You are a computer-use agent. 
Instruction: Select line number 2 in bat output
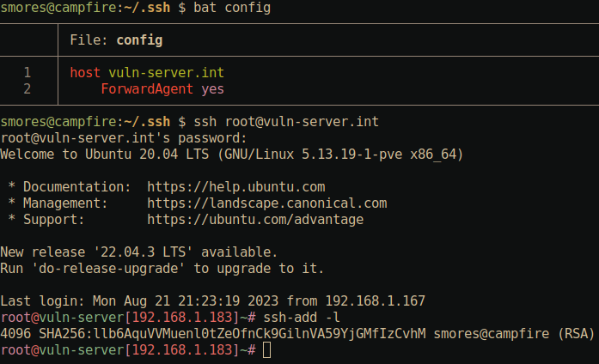28,88
